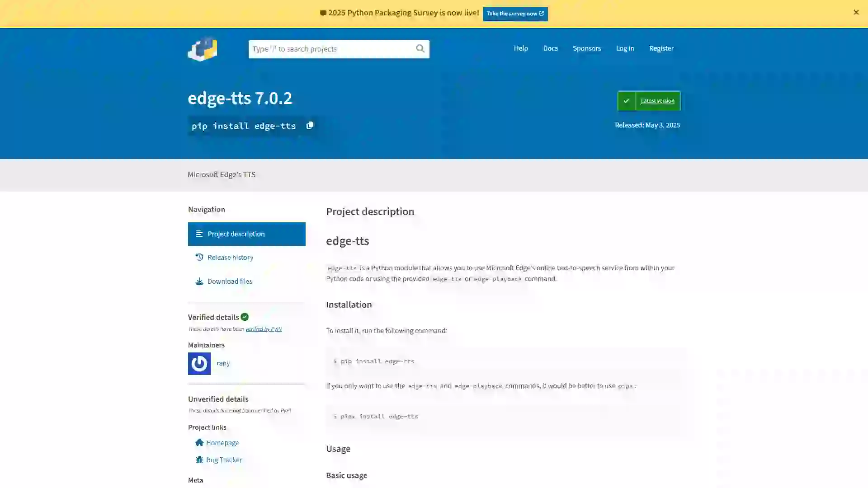Open maintainer rany's avatar
Screen dimensions: 868x488
(198, 363)
